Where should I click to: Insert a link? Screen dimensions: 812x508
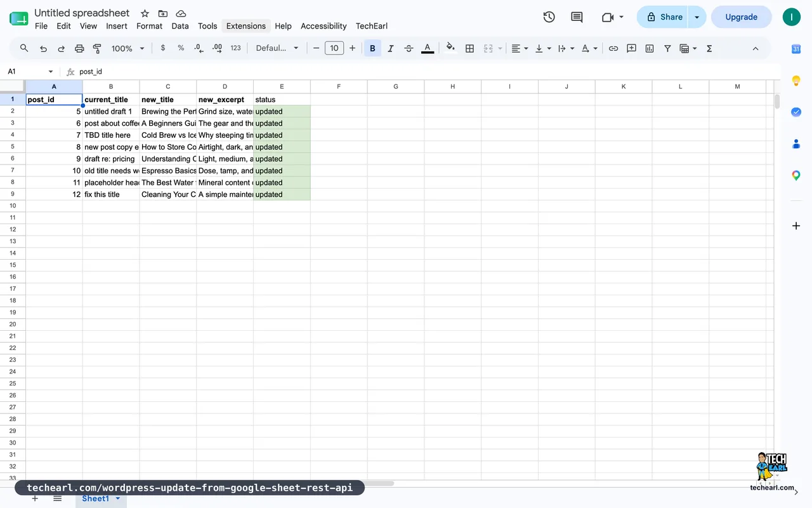(613, 48)
